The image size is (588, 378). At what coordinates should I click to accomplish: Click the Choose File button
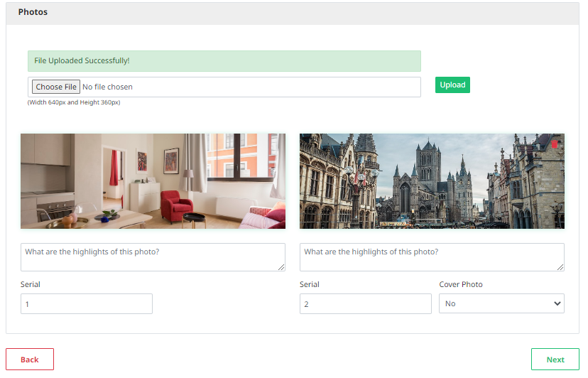coord(56,87)
